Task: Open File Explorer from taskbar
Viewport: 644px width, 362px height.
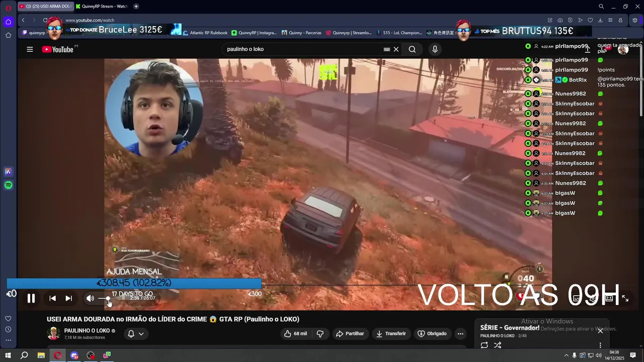Action: (41, 355)
